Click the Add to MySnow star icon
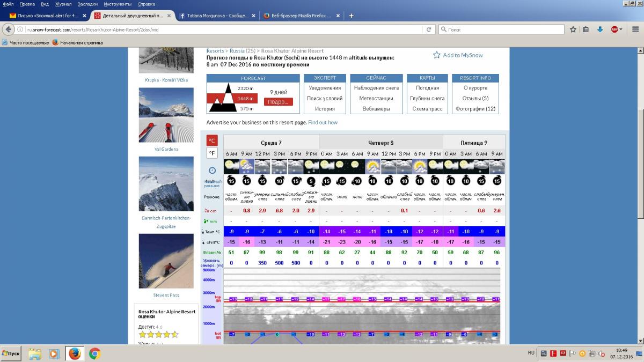644x362 pixels. coord(437,55)
